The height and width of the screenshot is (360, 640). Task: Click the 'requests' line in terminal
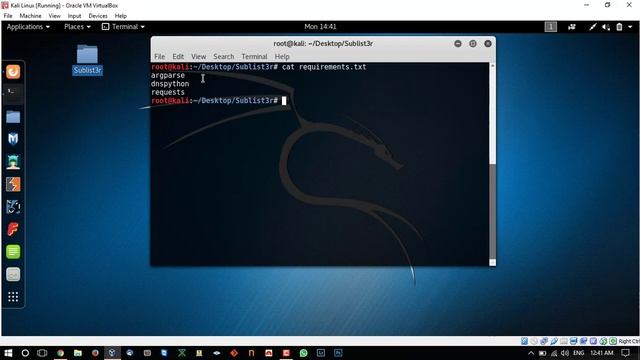pyautogui.click(x=168, y=92)
